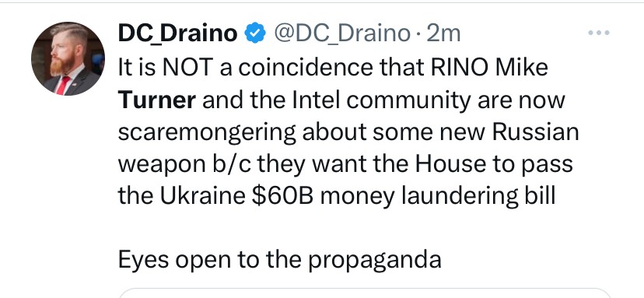The width and height of the screenshot is (644, 298).
Task: Click the phrase 'Intel community'
Action: point(382,101)
